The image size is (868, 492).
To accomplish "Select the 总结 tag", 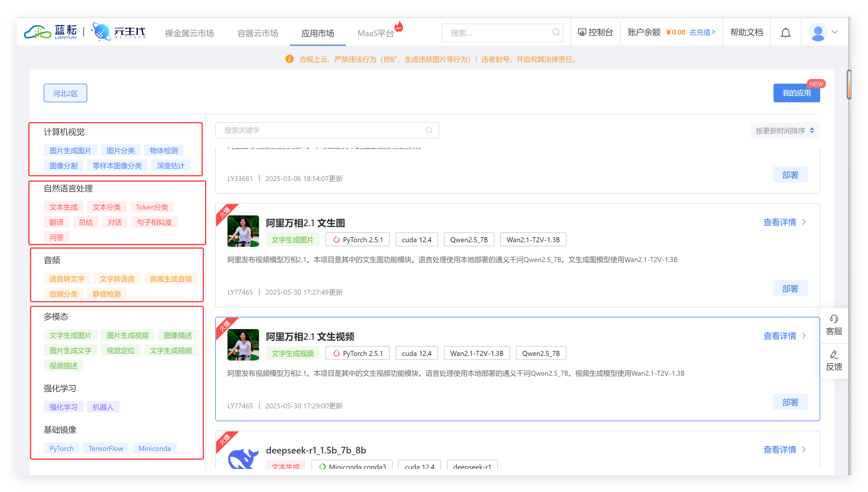I will pyautogui.click(x=85, y=222).
